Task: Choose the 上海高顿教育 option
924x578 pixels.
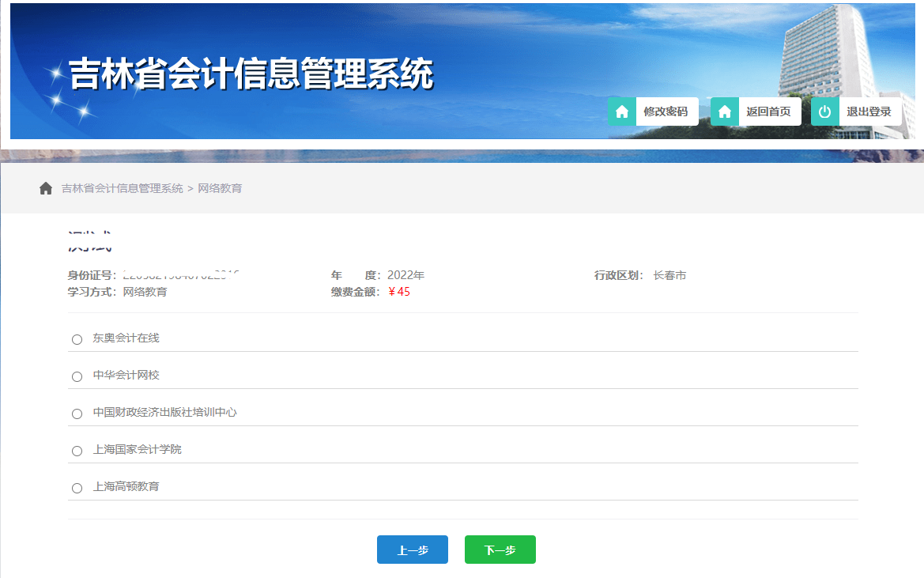Action: pyautogui.click(x=77, y=487)
